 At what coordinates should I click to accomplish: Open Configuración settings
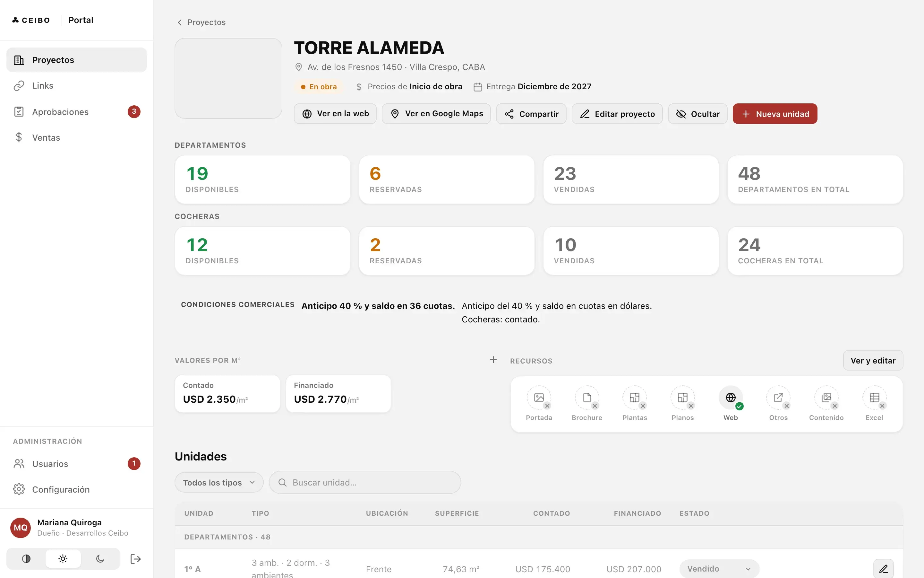76,489
